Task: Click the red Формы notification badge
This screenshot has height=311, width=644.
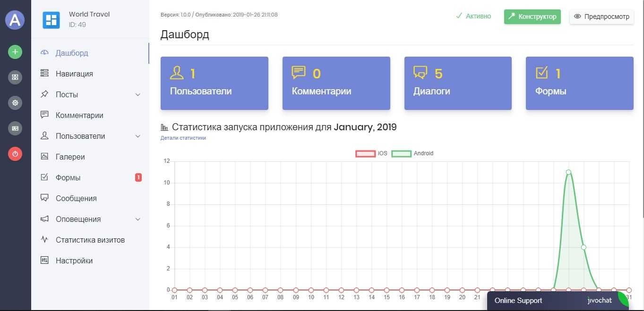Action: (138, 177)
